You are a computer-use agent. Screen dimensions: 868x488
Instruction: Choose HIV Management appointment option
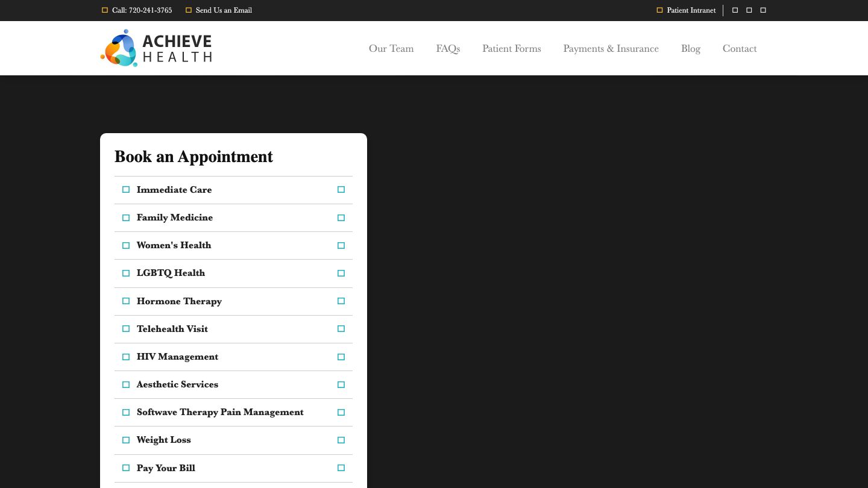(x=177, y=357)
